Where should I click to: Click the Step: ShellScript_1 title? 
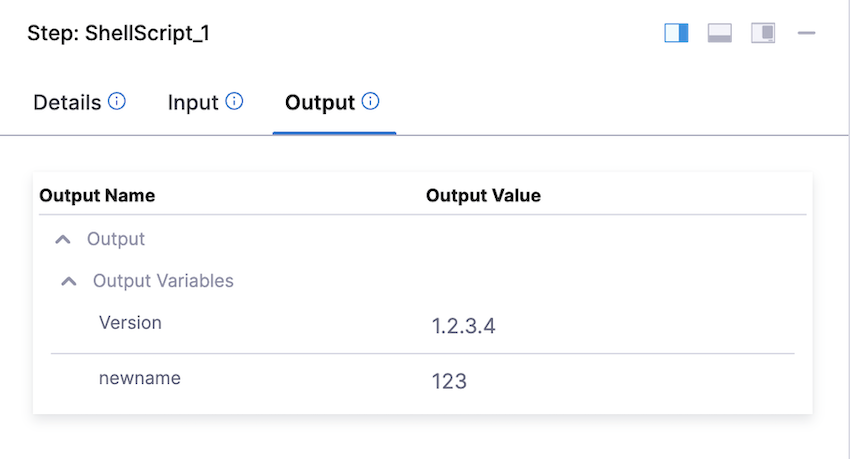pos(117,33)
